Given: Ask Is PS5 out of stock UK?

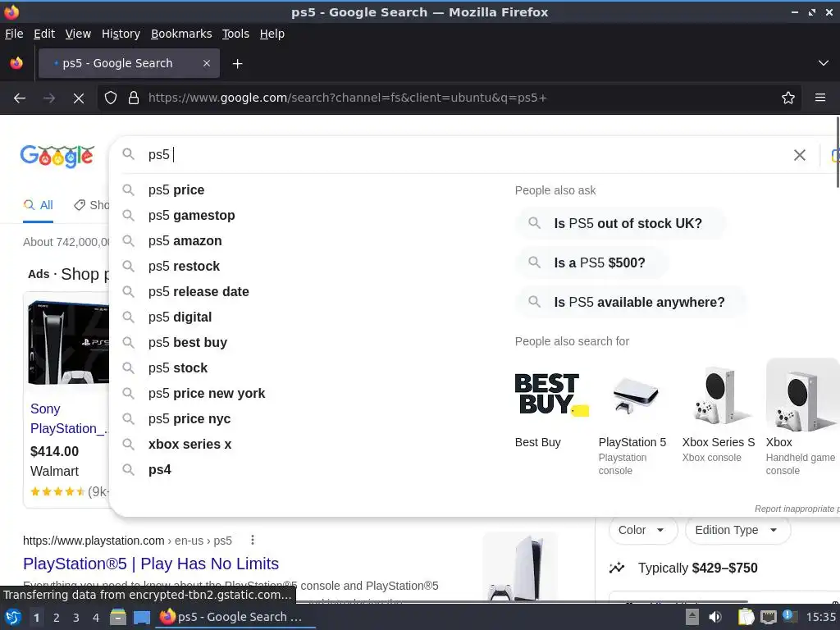Looking at the screenshot, I should pyautogui.click(x=620, y=223).
